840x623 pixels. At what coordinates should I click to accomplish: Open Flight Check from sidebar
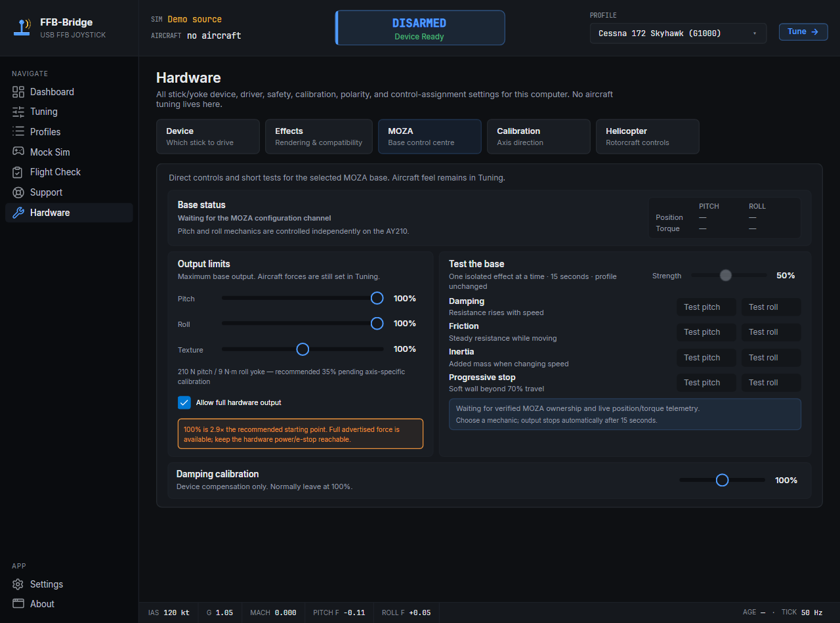click(69, 172)
